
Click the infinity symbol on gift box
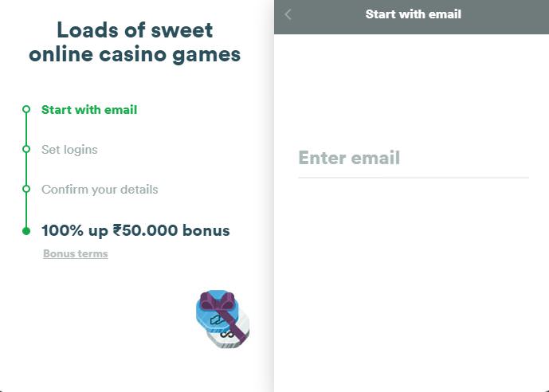pos(227,335)
